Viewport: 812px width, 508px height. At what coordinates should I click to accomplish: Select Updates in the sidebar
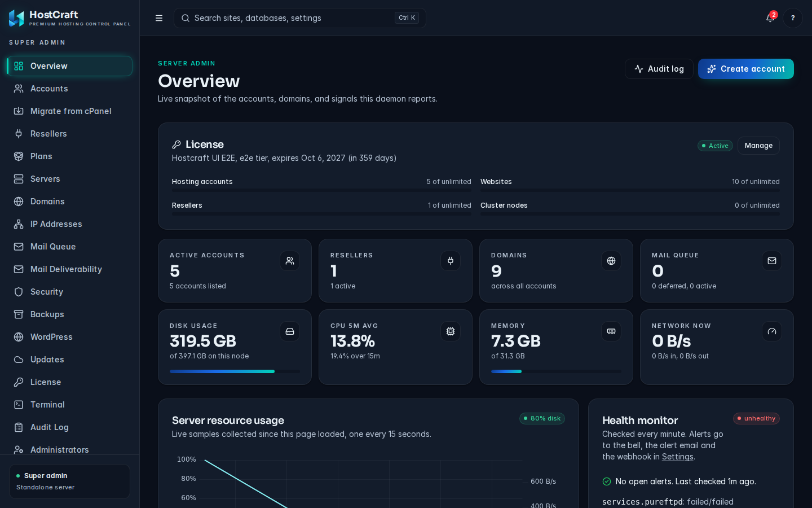coord(69,360)
